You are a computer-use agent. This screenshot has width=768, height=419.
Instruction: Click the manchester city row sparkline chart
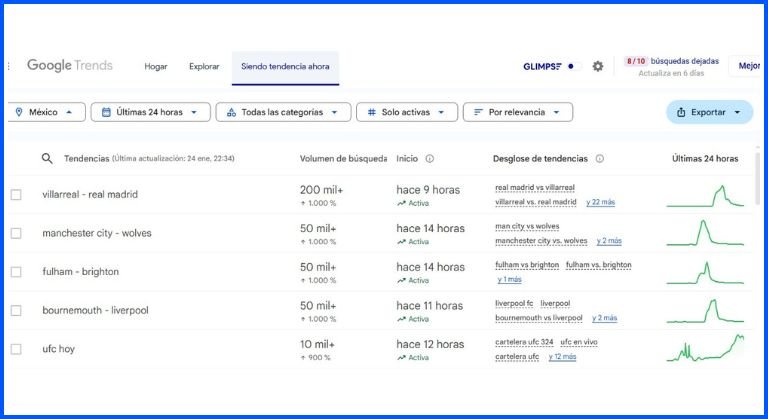[705, 233]
